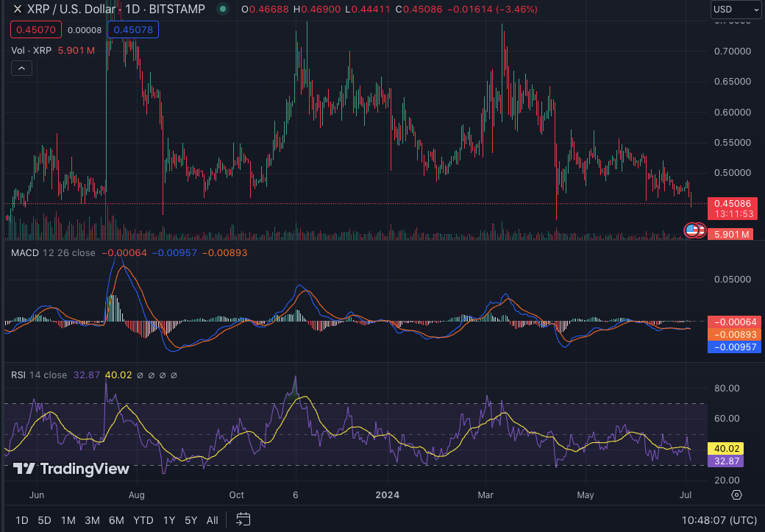Open the go-to-date calendar icon
Screen dimensions: 765x532
point(243,519)
